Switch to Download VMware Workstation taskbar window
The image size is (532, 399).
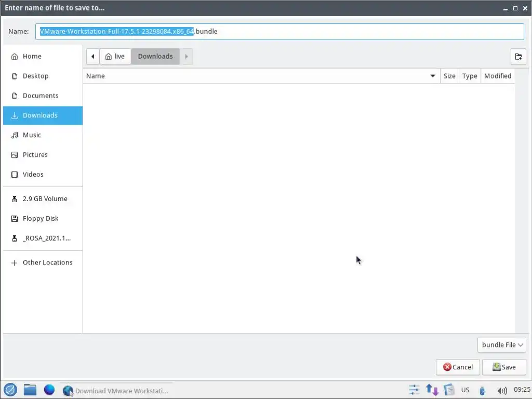pyautogui.click(x=116, y=391)
